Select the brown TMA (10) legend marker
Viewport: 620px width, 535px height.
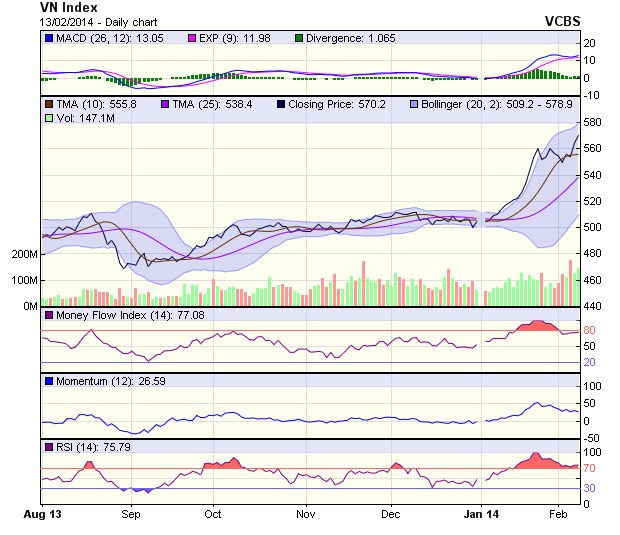pos(49,104)
